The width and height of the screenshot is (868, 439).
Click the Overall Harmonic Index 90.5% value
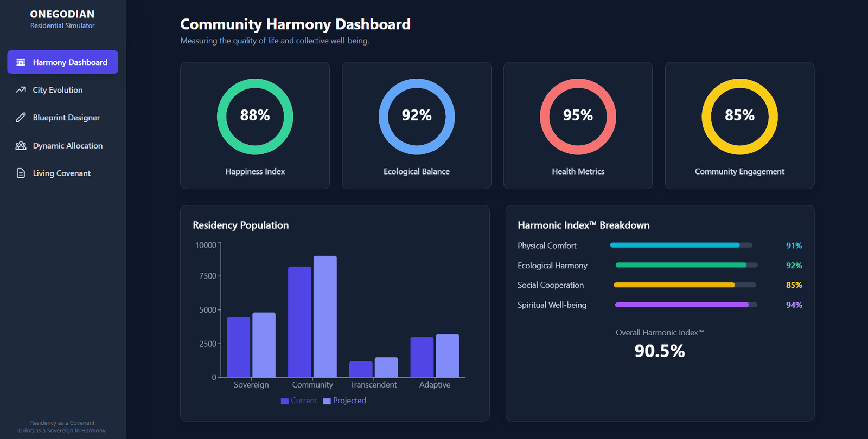pyautogui.click(x=659, y=351)
